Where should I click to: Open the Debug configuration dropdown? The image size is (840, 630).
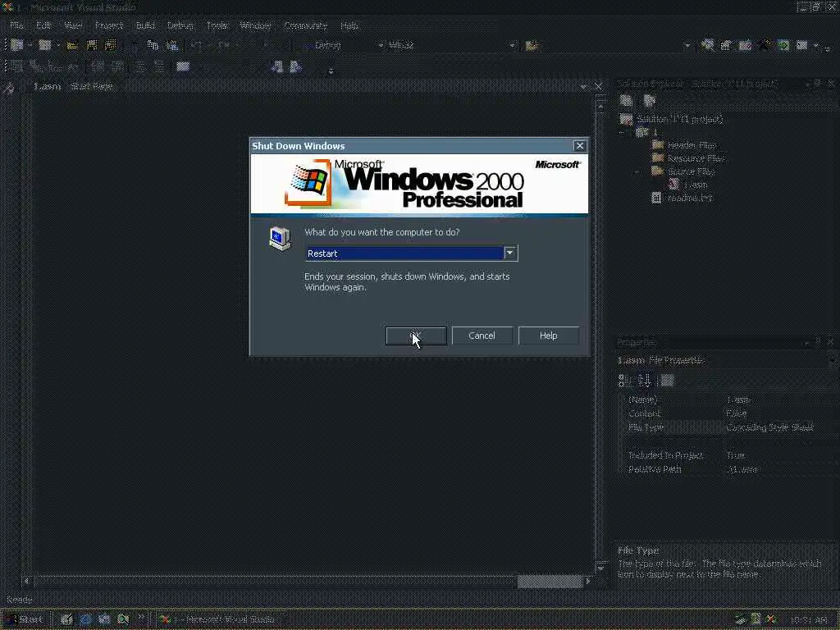click(x=381, y=46)
